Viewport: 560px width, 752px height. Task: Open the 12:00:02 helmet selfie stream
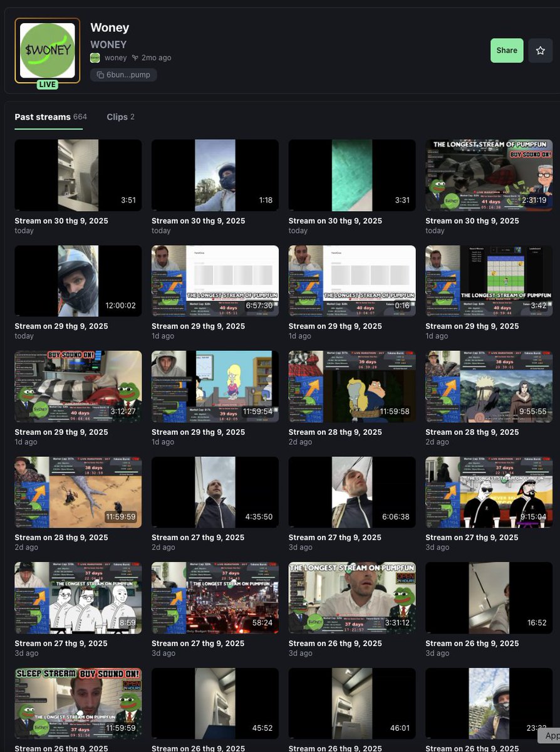pos(78,281)
